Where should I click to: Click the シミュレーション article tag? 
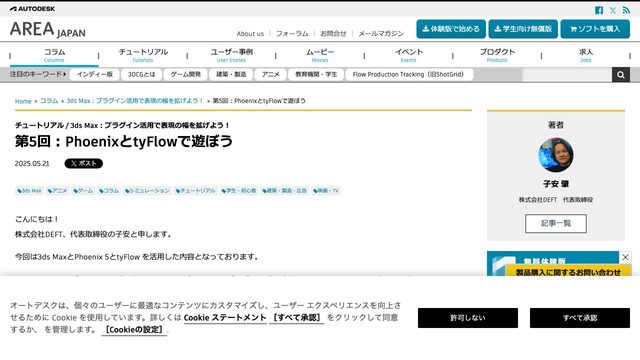147,191
